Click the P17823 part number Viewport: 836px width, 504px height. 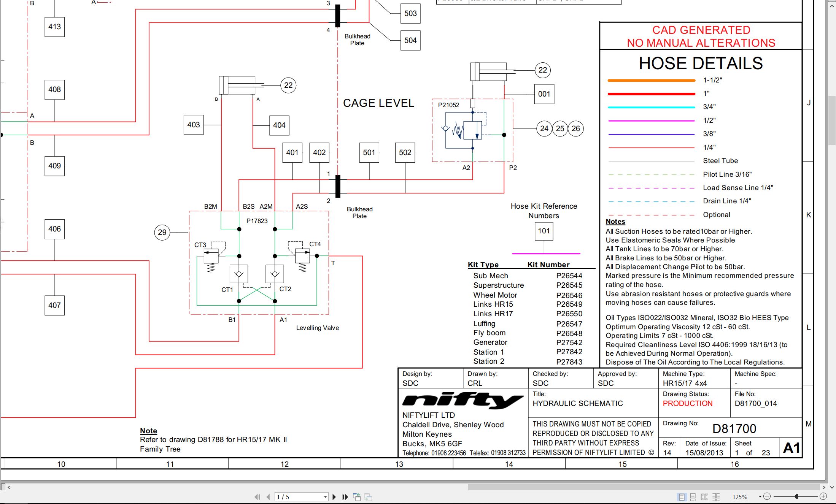[257, 221]
